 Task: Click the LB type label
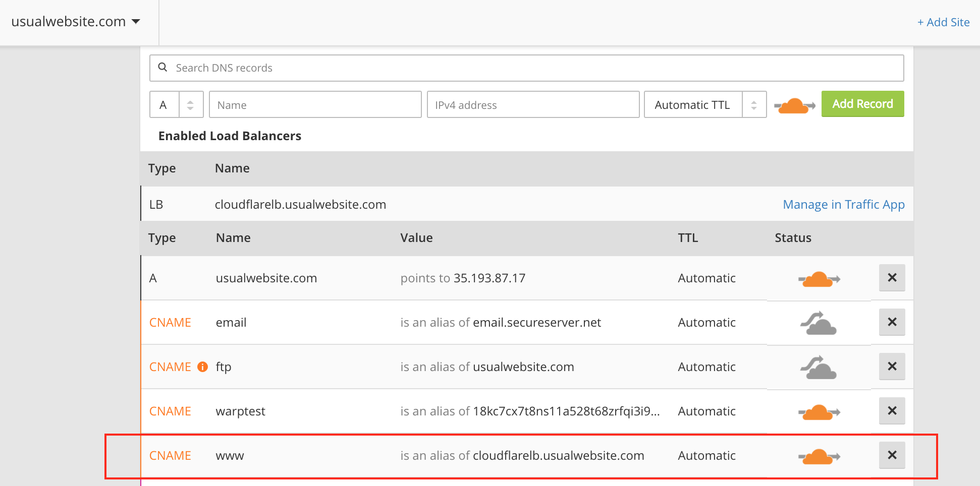tap(156, 204)
